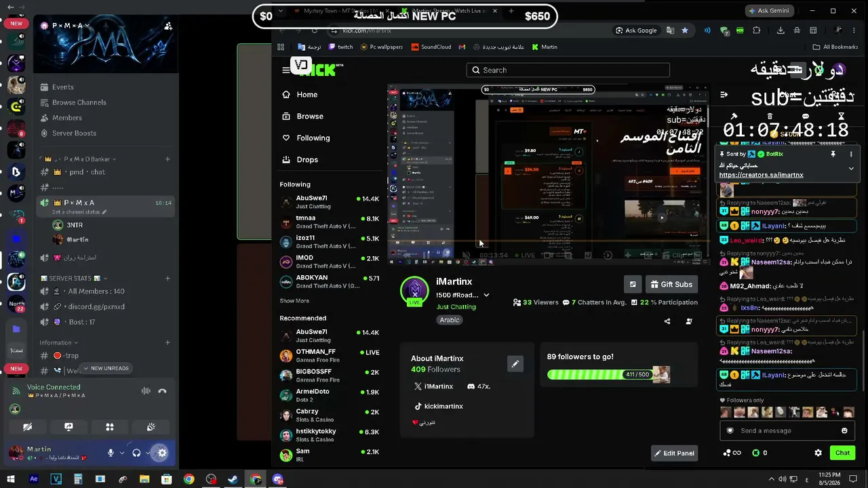Share the iMartinx stream

tap(667, 321)
